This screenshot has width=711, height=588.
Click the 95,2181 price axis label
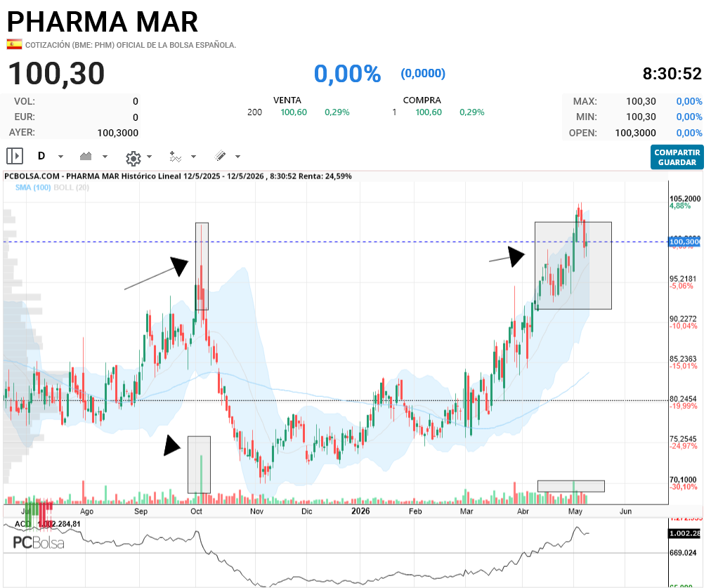(683, 279)
